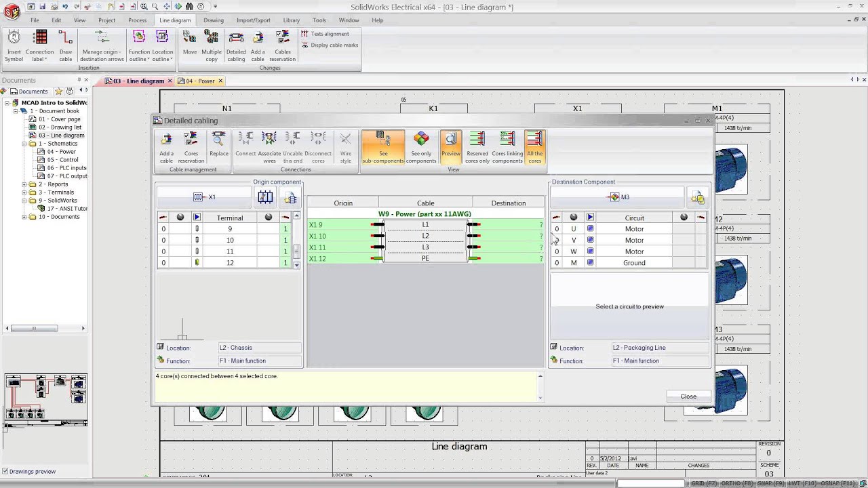Image resolution: width=868 pixels, height=488 pixels.
Task: Select the PE core row
Action: tap(425, 258)
